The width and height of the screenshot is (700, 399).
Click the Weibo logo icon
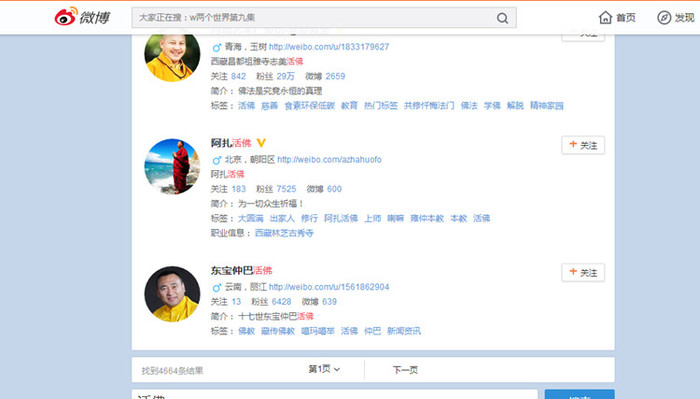pos(66,17)
